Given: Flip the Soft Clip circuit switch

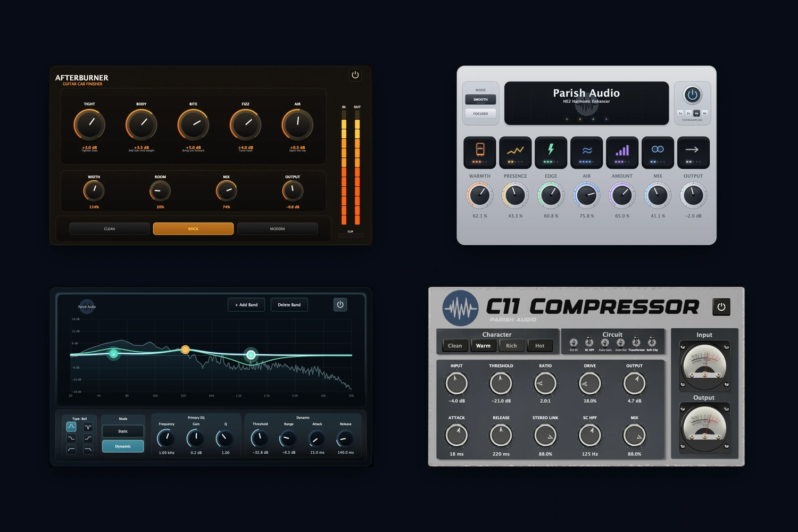Looking at the screenshot, I should pyautogui.click(x=652, y=342).
